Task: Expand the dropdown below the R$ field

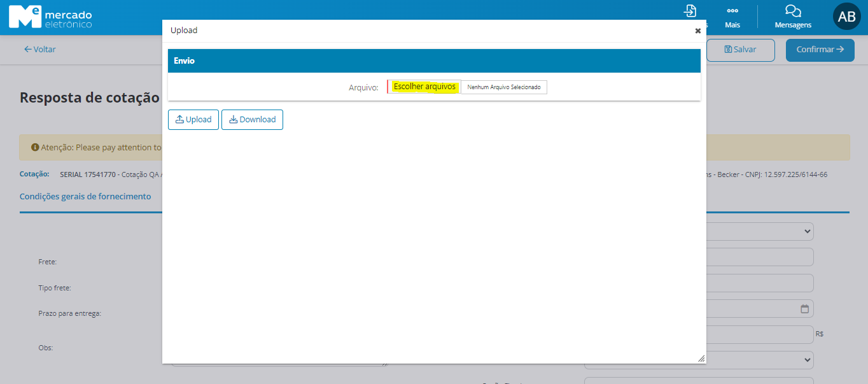Action: pos(807,360)
